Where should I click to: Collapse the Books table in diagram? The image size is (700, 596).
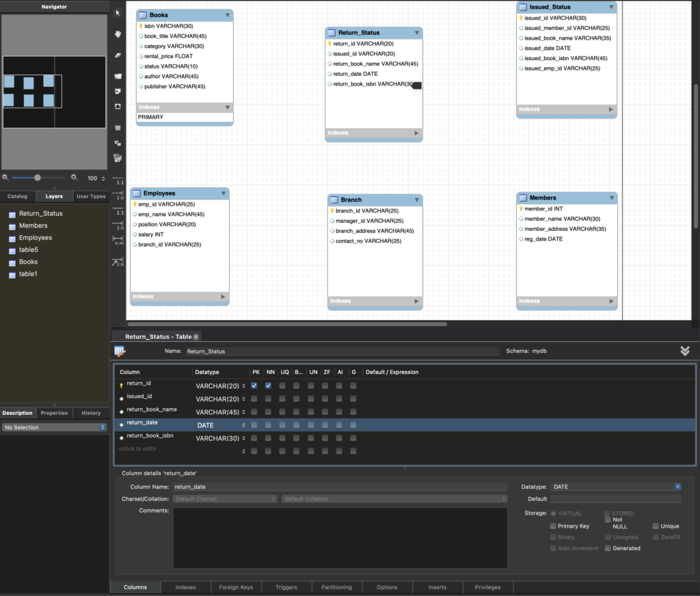[227, 14]
